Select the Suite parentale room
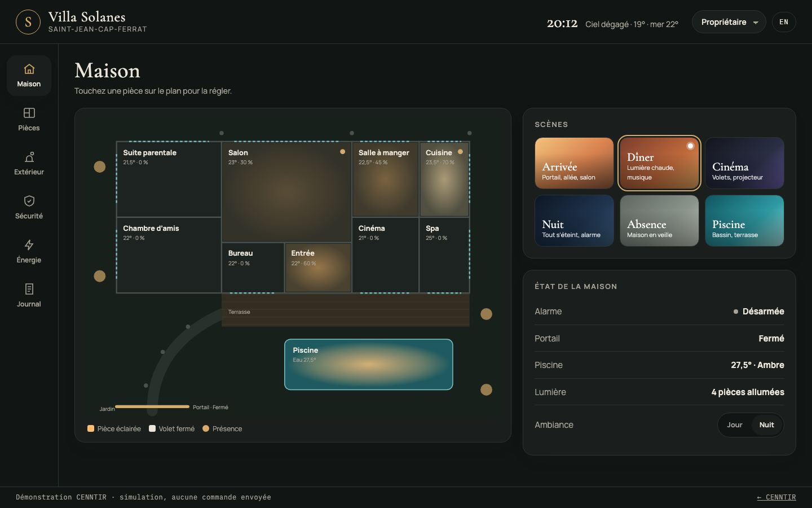 pyautogui.click(x=169, y=179)
